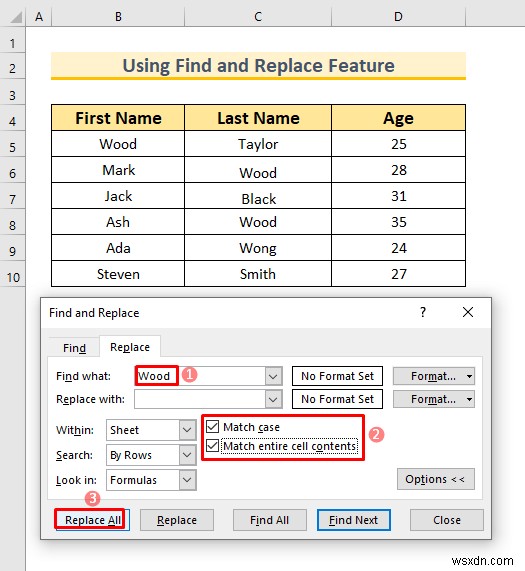Open the Find what history dropdown
Screen dimensions: 525x571
pyautogui.click(x=273, y=376)
